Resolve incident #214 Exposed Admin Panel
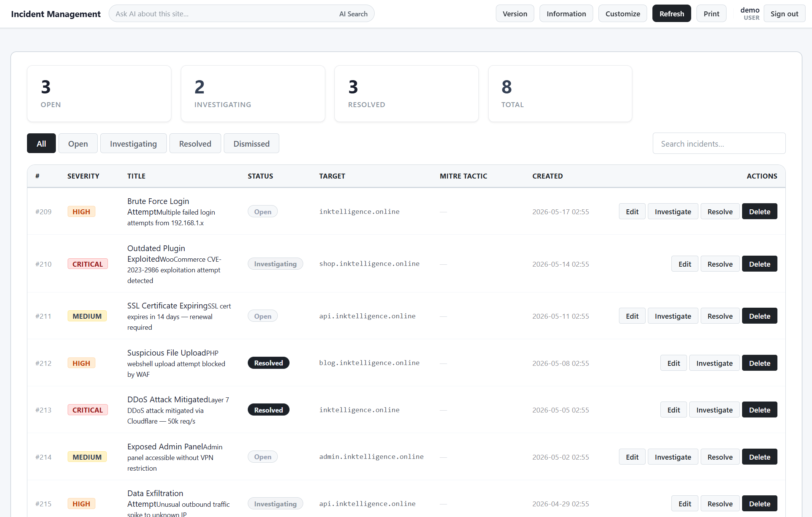Viewport: 812px width, 517px height. (x=720, y=457)
